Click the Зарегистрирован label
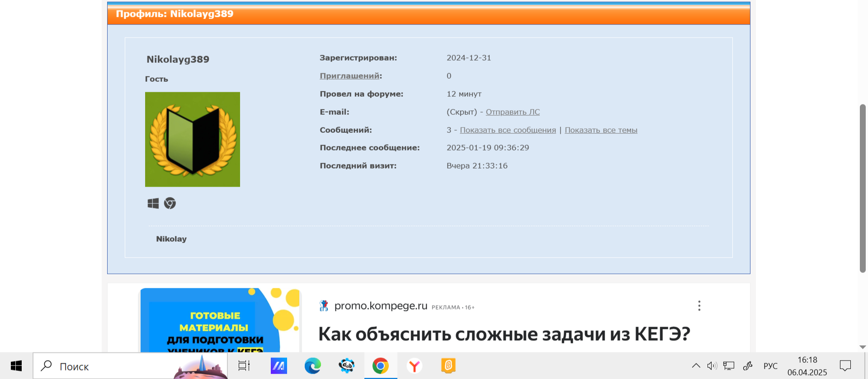 click(358, 58)
